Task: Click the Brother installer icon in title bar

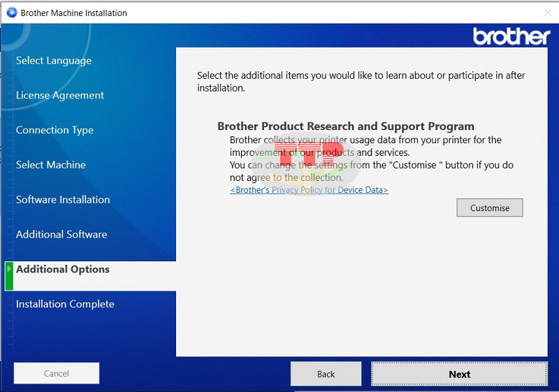Action: pyautogui.click(x=12, y=13)
